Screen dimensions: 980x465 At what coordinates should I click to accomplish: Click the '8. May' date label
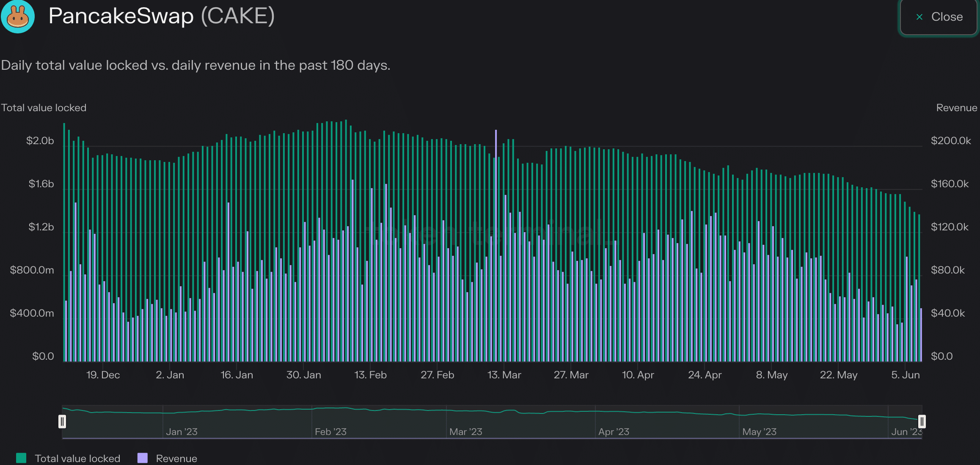pyautogui.click(x=771, y=375)
